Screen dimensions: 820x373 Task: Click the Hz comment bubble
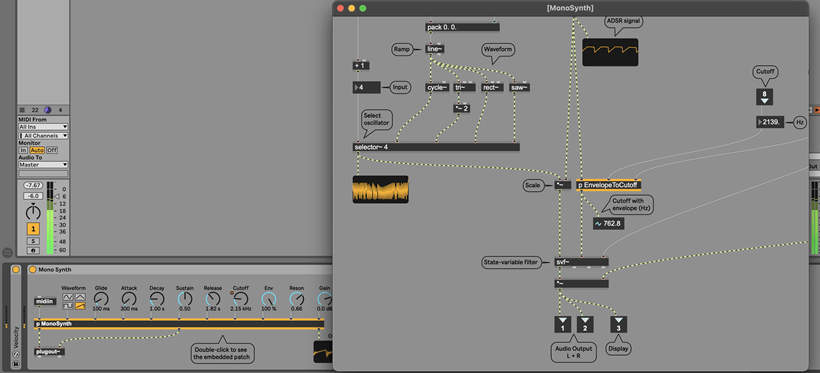[800, 122]
